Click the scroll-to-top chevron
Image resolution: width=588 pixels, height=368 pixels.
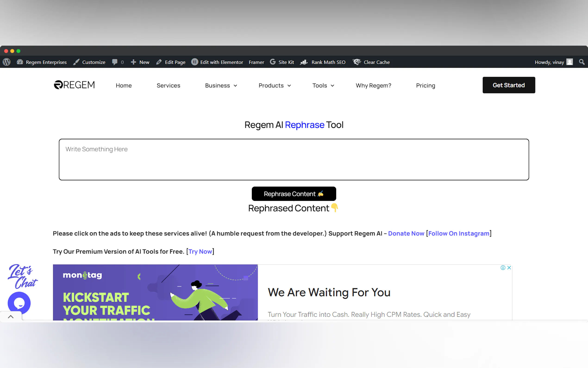pyautogui.click(x=11, y=316)
